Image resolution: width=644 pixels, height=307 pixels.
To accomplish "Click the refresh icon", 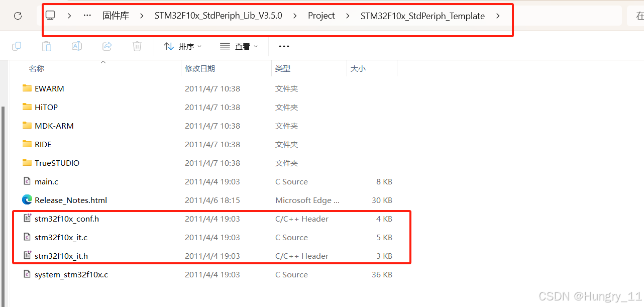I will pyautogui.click(x=18, y=16).
